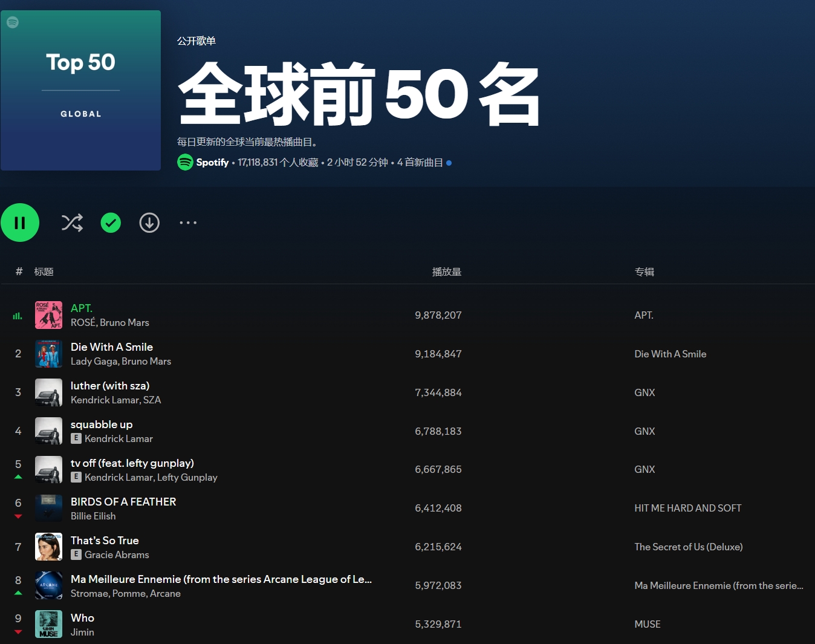Open the Spotify profile link

click(x=212, y=162)
